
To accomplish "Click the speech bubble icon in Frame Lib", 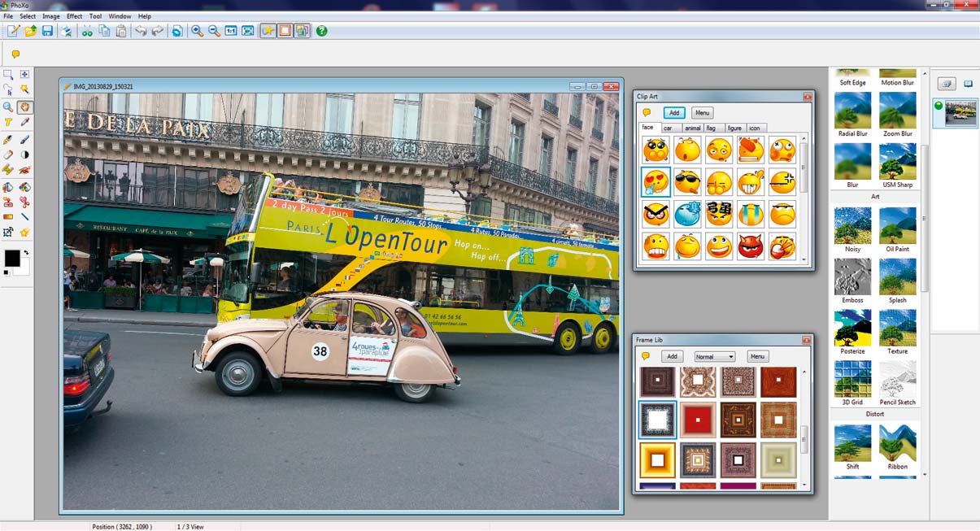I will click(x=646, y=356).
